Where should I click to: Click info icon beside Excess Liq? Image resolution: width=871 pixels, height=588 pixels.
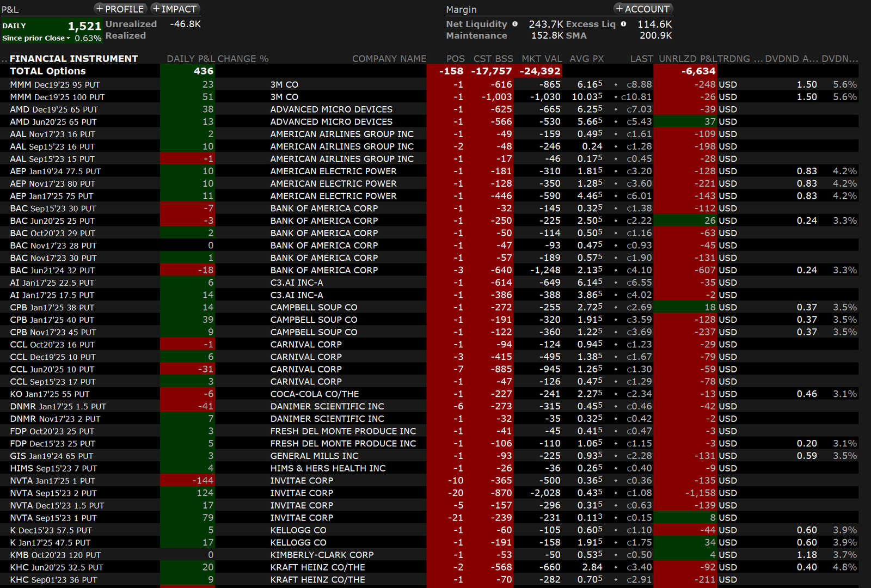tap(623, 24)
